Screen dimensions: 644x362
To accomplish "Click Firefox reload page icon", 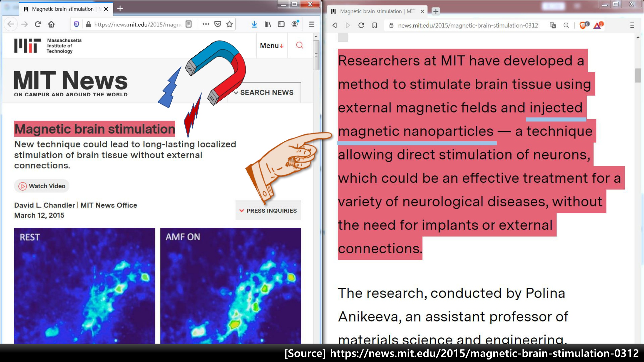I will click(x=38, y=24).
